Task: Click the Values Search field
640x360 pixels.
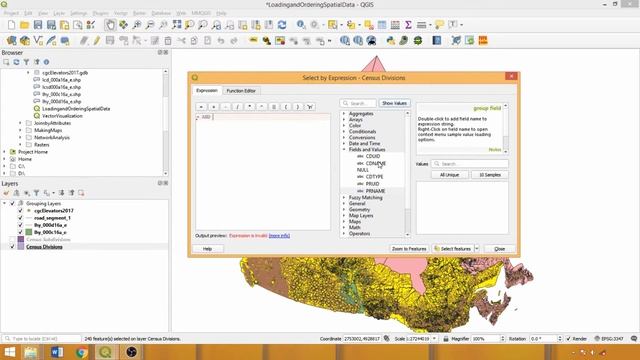Action: [x=470, y=164]
